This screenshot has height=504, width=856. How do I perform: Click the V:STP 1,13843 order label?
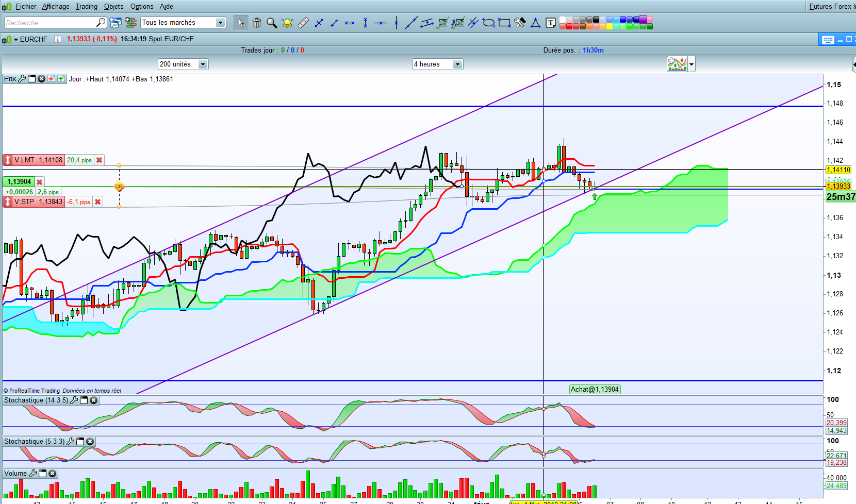click(x=38, y=202)
